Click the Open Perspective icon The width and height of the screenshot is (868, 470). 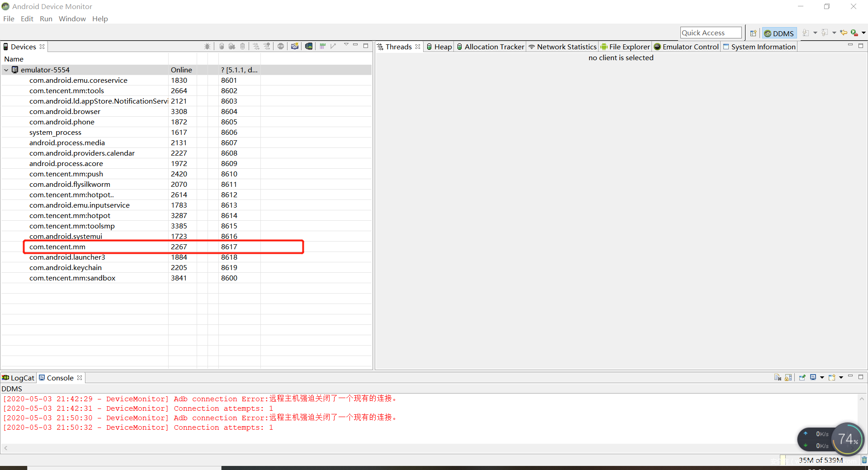point(753,33)
